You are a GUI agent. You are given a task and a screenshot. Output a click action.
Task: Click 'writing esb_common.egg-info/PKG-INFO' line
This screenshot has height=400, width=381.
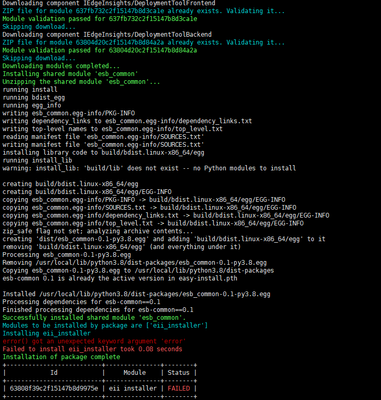[69, 113]
